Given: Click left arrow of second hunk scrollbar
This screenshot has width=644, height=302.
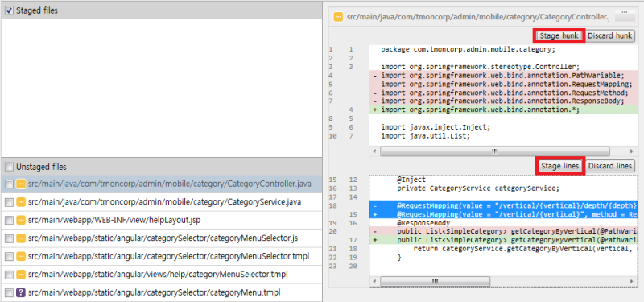Looking at the screenshot, I should (x=374, y=281).
